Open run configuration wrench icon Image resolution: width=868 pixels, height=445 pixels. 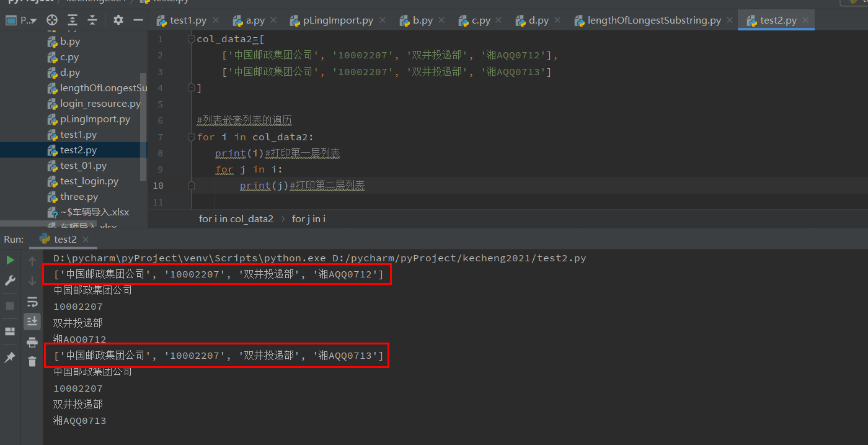(x=10, y=281)
